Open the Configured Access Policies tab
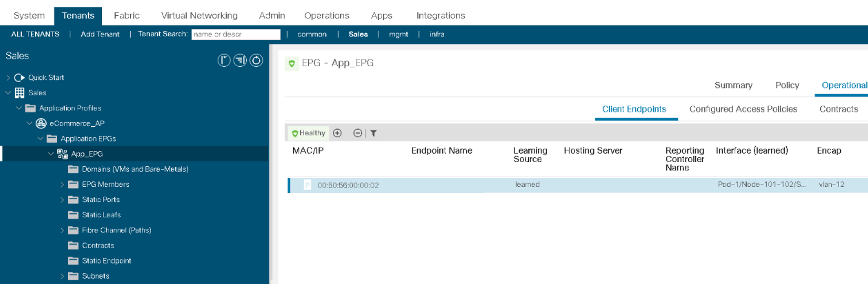Screen dimensions: 868x284 click(x=743, y=109)
